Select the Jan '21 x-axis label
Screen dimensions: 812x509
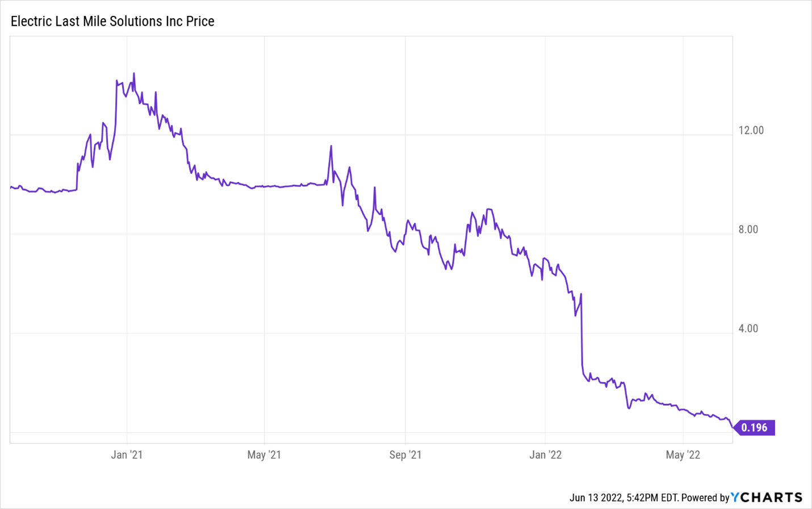pos(127,455)
